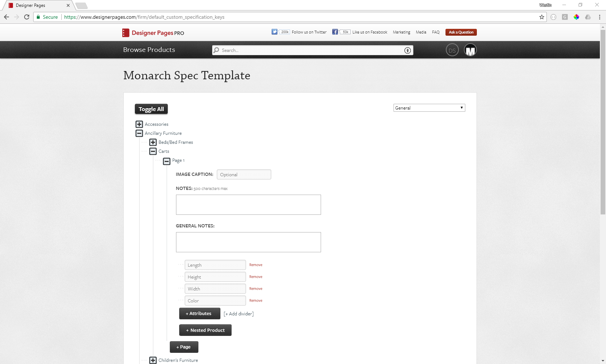This screenshot has height=364, width=606.
Task: Open the Media menu link
Action: tap(421, 32)
